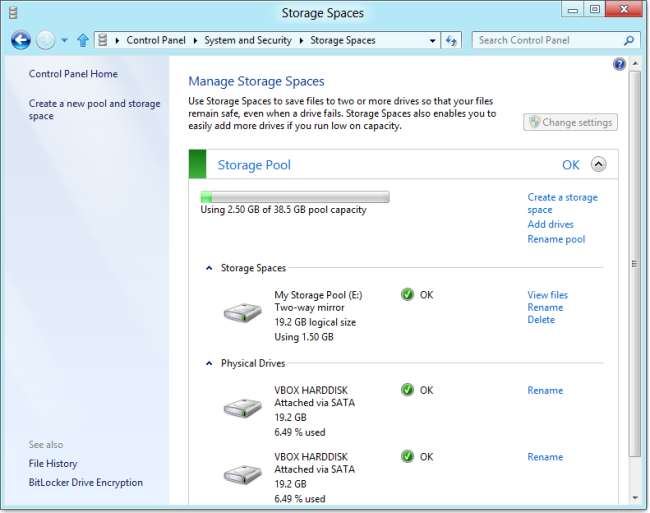Select Control Panel breadcrumb item
Viewport: 650px width, 513px height.
158,41
